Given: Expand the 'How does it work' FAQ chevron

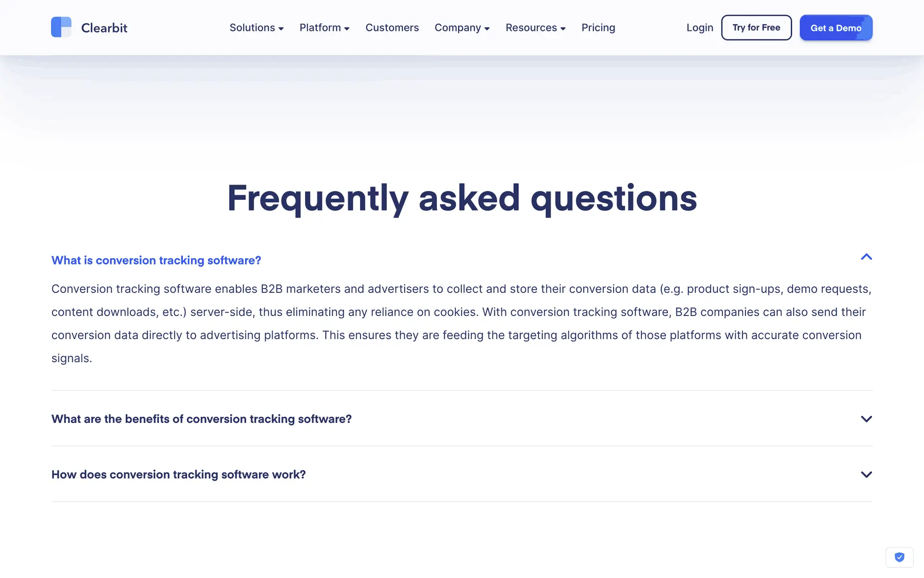Looking at the screenshot, I should [x=866, y=474].
